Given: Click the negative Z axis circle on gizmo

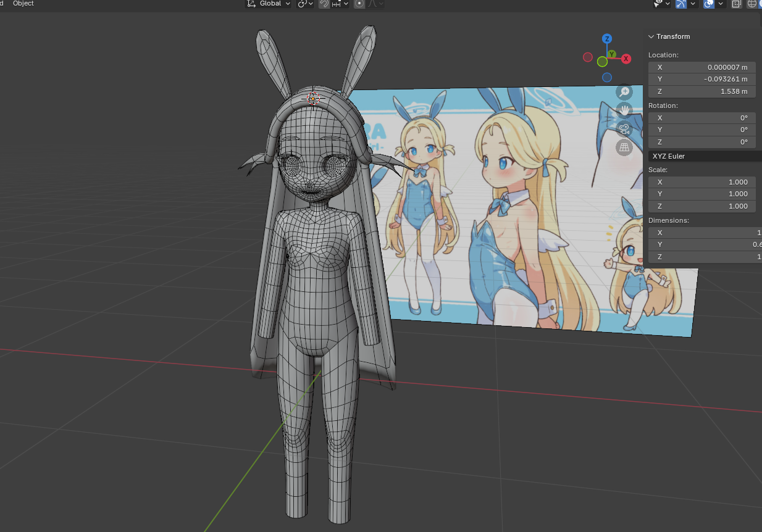Looking at the screenshot, I should [607, 77].
